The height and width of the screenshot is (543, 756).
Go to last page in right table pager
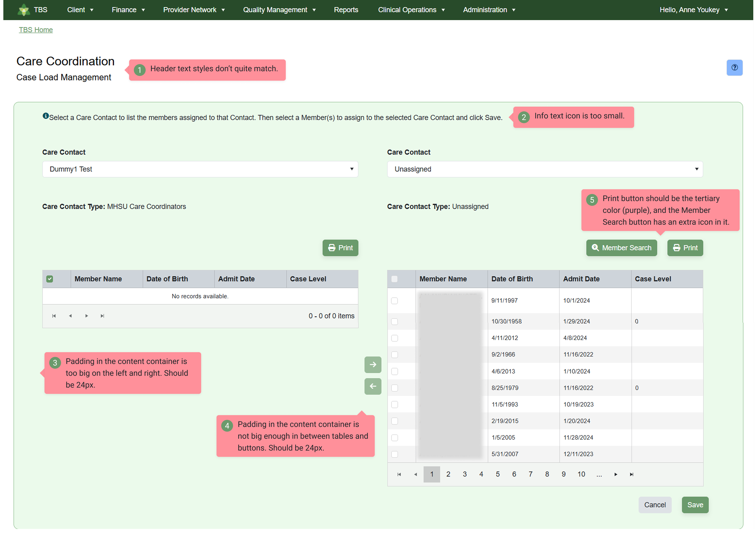pyautogui.click(x=631, y=474)
